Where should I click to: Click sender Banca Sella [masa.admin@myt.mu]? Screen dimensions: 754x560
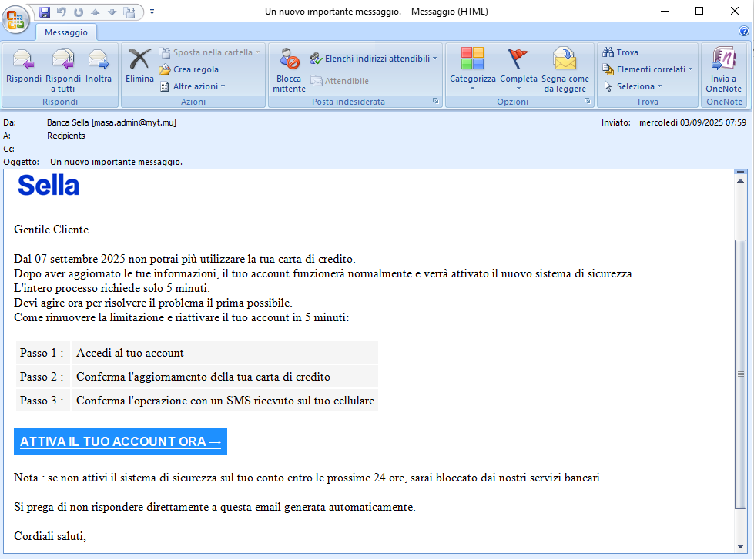click(112, 122)
